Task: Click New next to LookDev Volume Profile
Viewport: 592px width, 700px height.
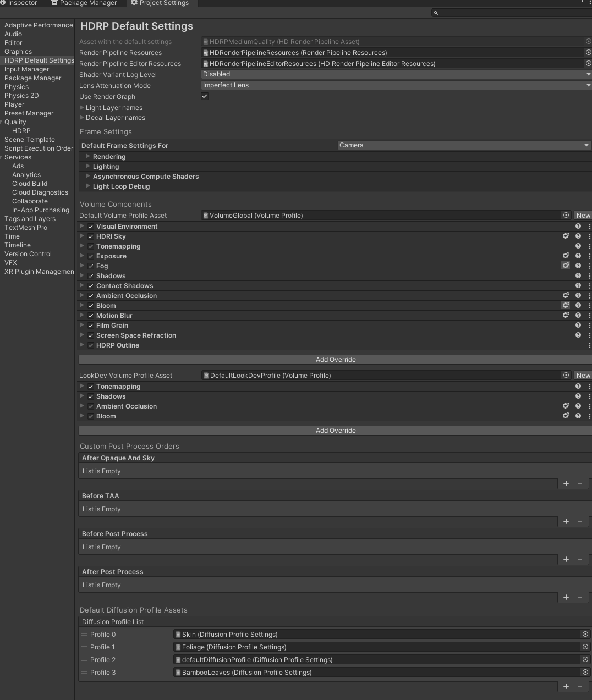Action: pyautogui.click(x=583, y=375)
